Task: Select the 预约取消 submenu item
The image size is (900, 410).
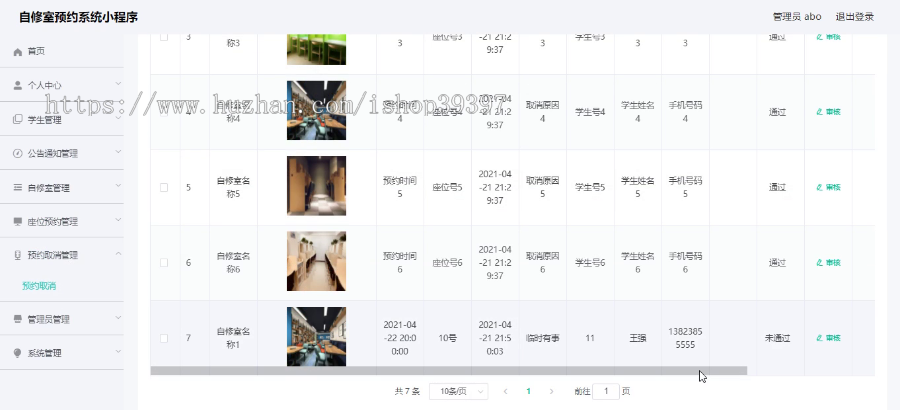Action: [x=39, y=286]
